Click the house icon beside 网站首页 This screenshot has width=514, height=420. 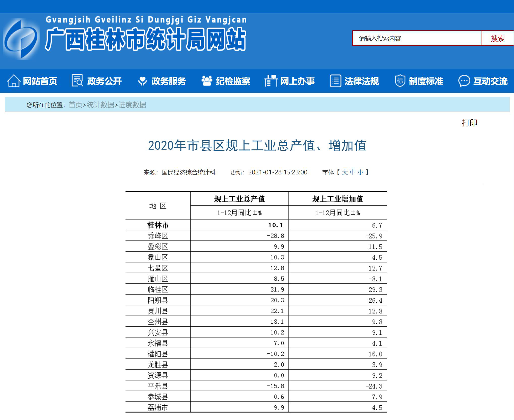[14, 81]
